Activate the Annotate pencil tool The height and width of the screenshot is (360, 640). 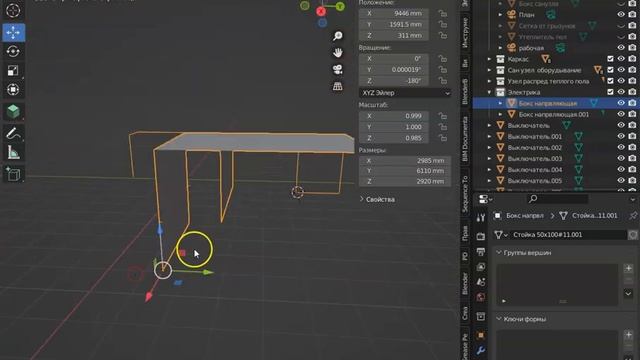click(x=13, y=133)
